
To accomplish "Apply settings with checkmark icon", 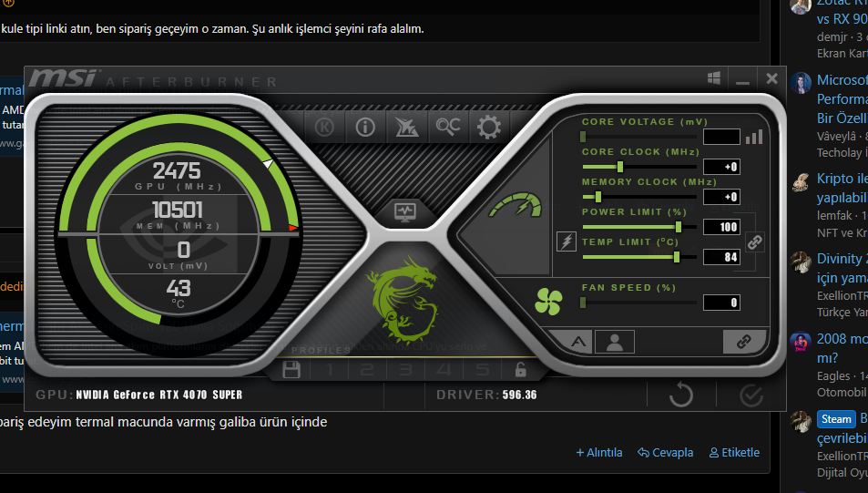I will (751, 395).
